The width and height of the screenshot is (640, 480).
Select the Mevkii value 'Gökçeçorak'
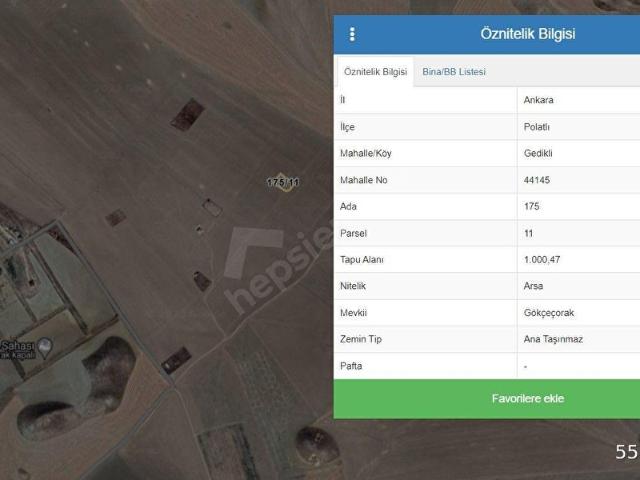[x=549, y=313]
